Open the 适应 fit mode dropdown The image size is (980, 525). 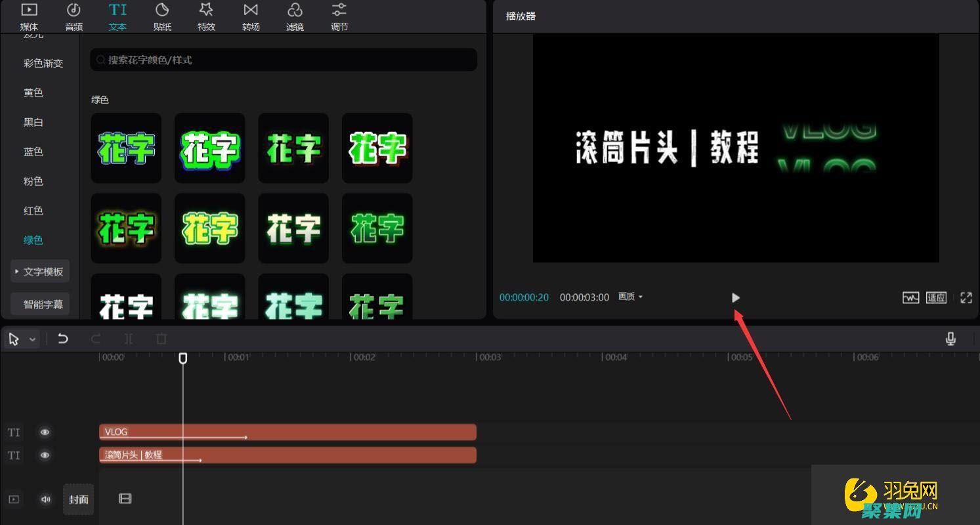(936, 297)
